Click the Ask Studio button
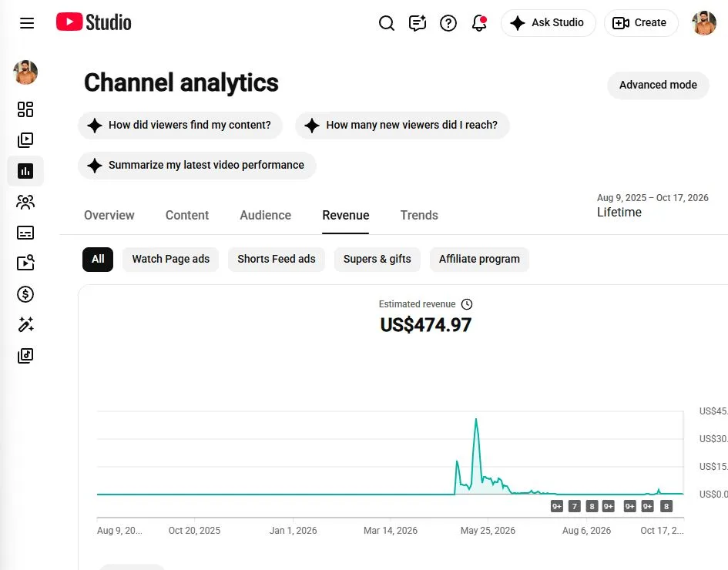This screenshot has width=728, height=570. point(548,23)
